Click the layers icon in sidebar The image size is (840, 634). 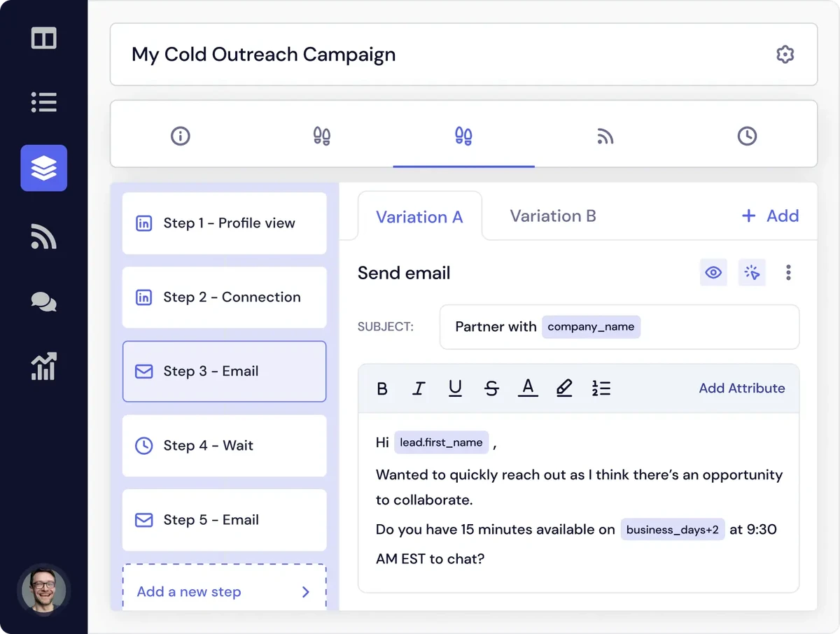pyautogui.click(x=43, y=168)
